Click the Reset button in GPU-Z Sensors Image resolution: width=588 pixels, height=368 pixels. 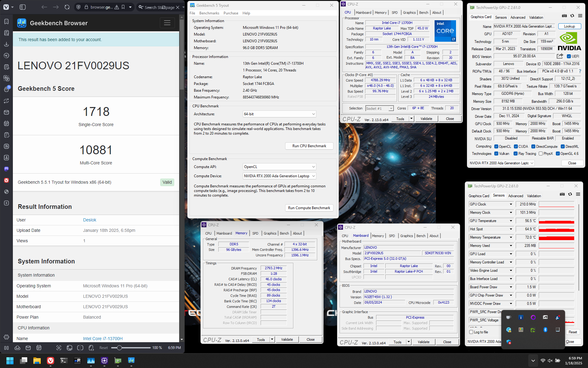[x=573, y=332]
